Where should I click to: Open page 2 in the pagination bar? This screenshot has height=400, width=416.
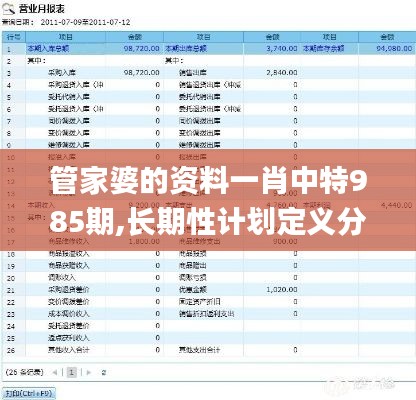[104, 372]
